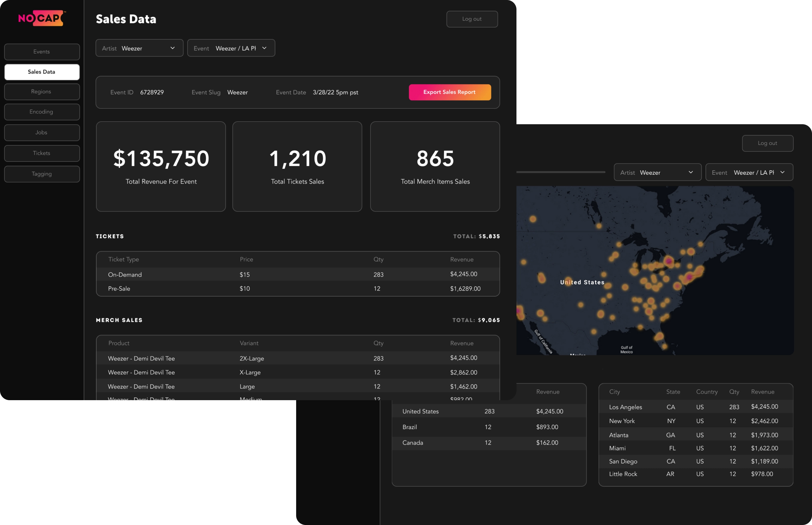Screen dimensions: 812x525
Task: Select Sales Data in the sidebar
Action: click(41, 72)
